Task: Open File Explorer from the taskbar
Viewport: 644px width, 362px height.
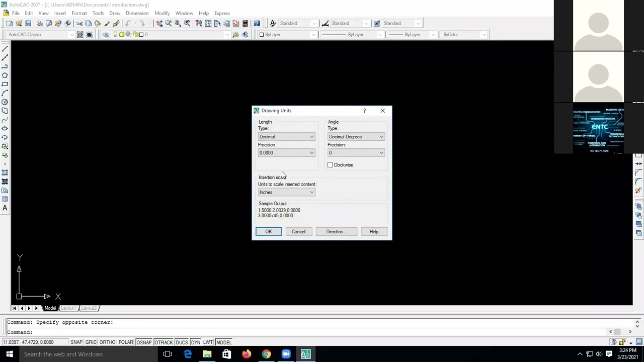Action: [207, 354]
